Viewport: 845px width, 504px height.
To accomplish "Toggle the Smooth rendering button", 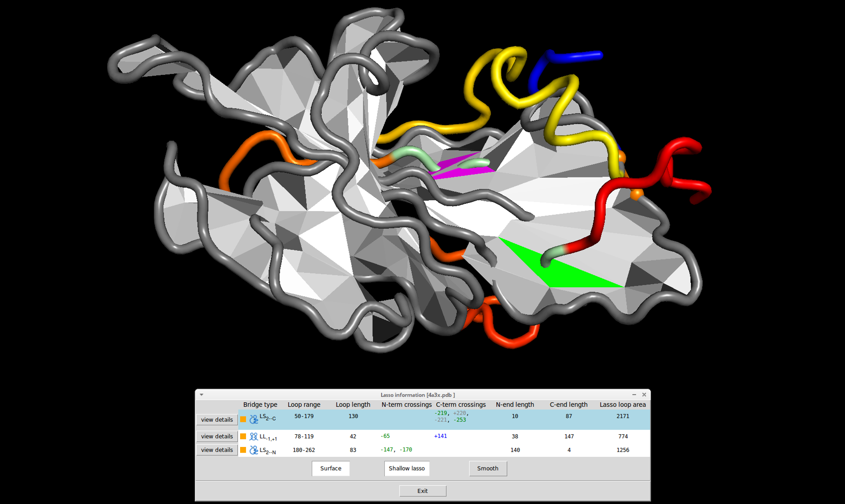I will pos(488,468).
